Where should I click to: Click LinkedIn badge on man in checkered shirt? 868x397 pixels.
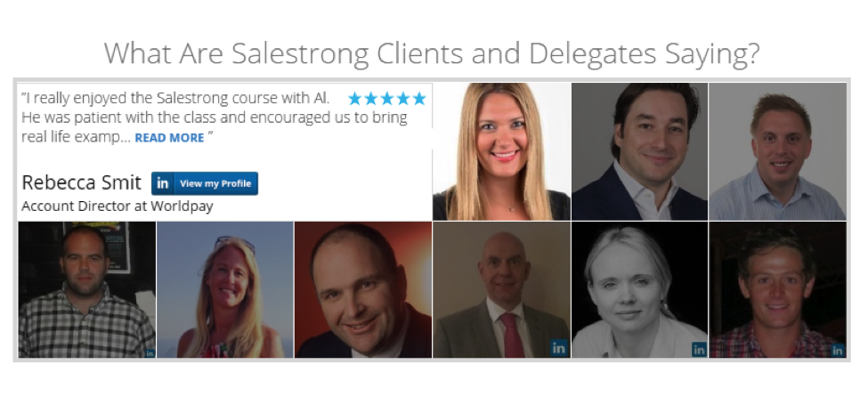coord(150,352)
